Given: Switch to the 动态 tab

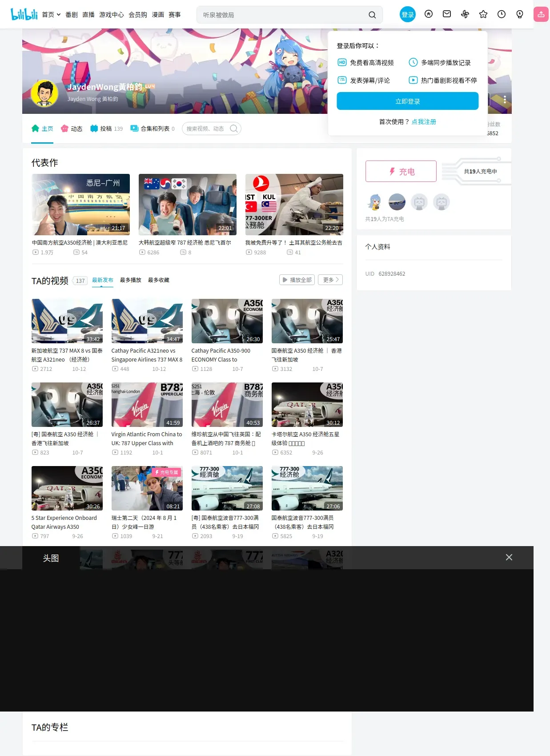Looking at the screenshot, I should pyautogui.click(x=72, y=129).
